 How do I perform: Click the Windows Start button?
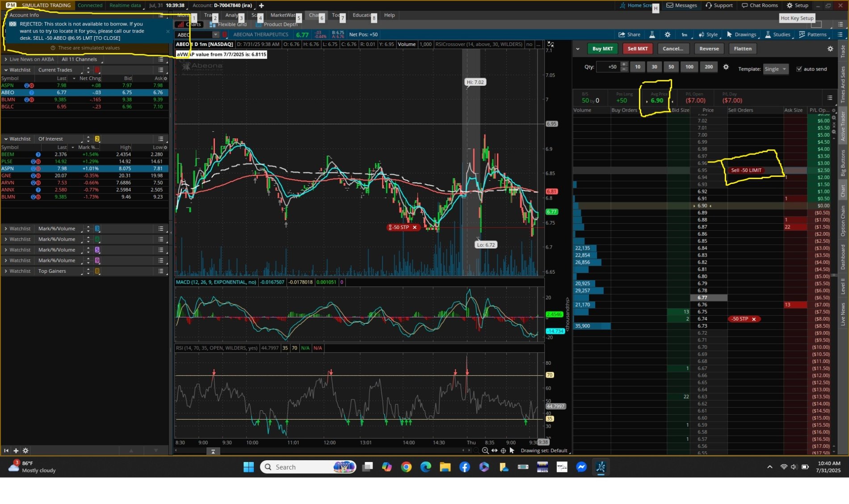coord(248,467)
